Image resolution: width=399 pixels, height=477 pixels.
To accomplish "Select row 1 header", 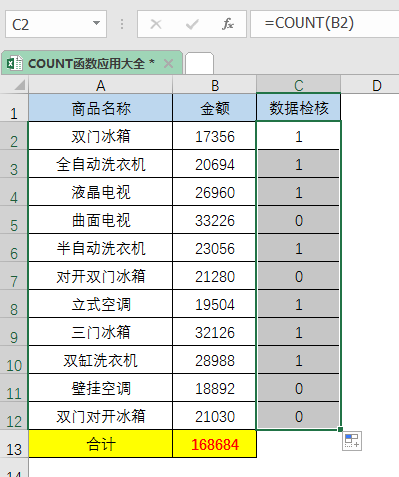I will (x=14, y=108).
